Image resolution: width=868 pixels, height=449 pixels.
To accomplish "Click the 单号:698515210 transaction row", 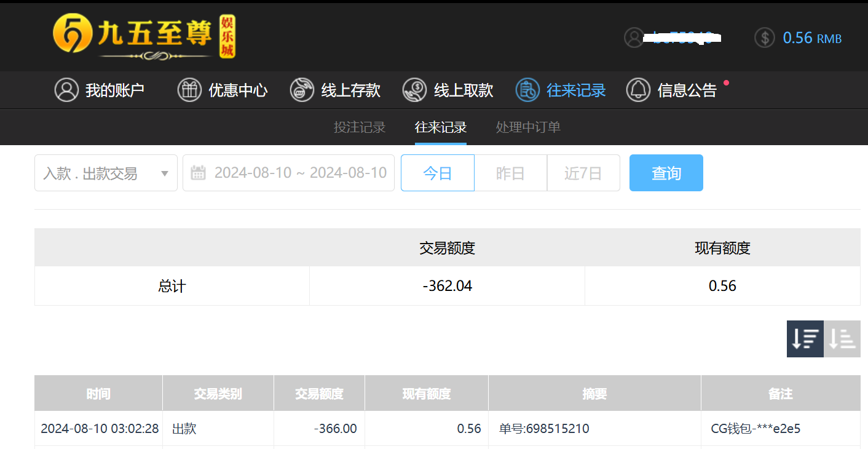I will (544, 429).
